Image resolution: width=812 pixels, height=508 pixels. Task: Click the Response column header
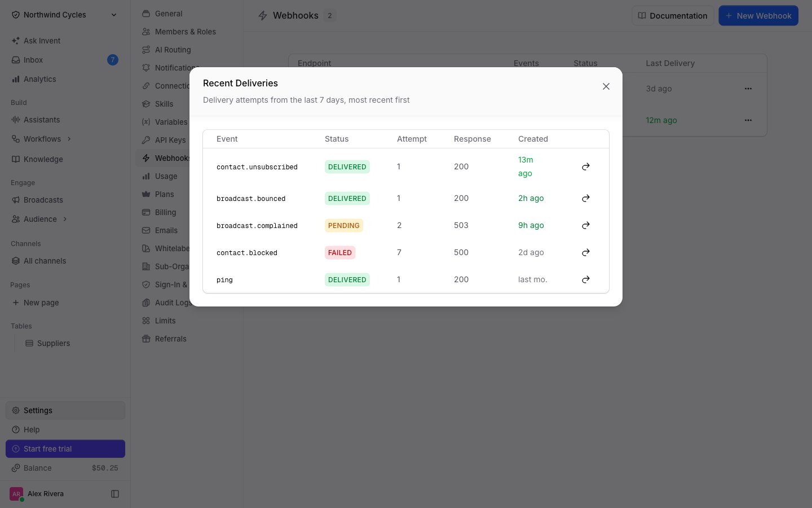coord(473,139)
